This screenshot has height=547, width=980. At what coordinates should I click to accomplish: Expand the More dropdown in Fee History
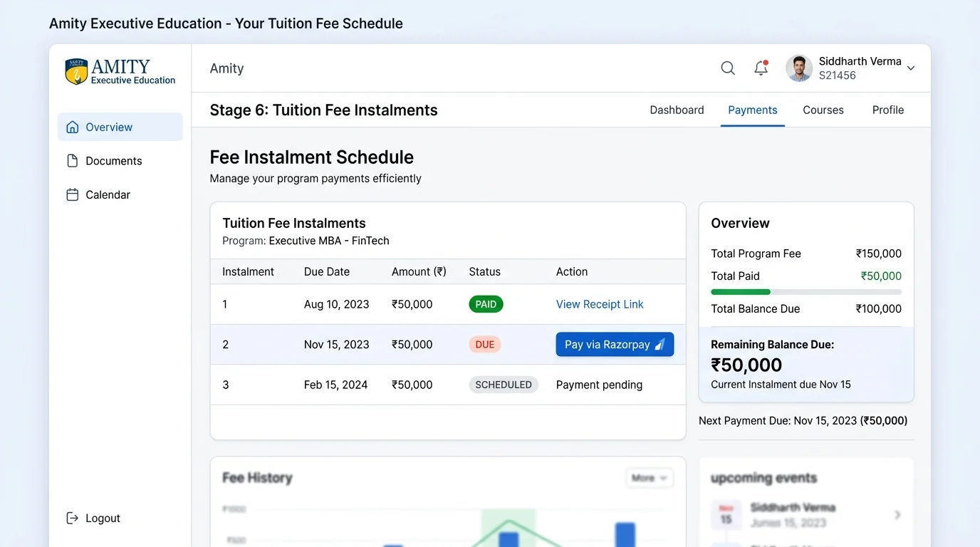pos(650,478)
